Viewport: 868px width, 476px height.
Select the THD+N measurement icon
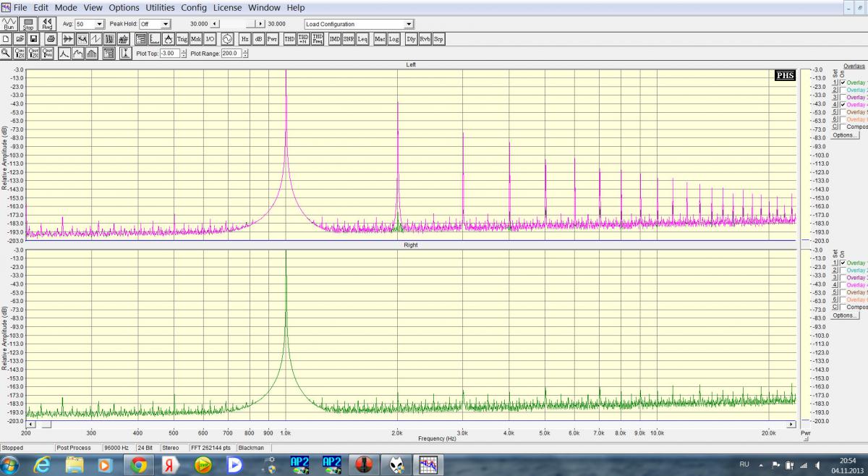[303, 39]
